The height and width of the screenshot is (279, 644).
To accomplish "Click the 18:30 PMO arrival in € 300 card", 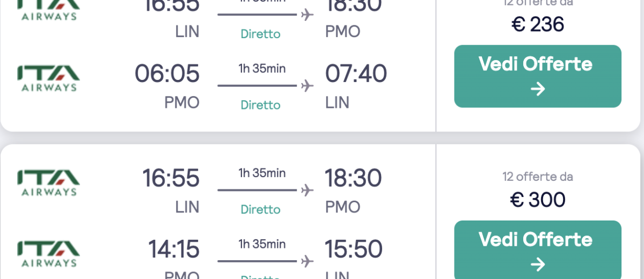I will point(353,178).
